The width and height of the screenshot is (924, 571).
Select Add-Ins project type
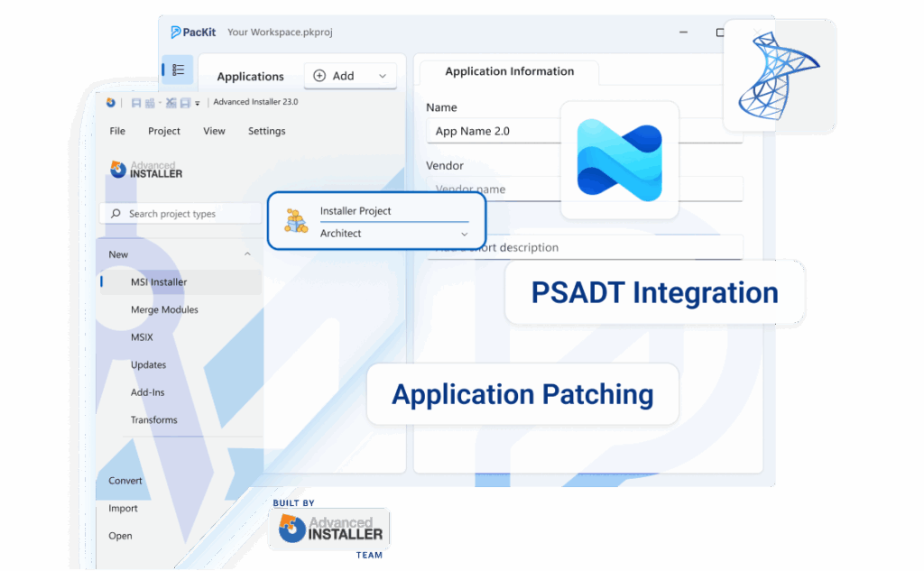pos(147,391)
